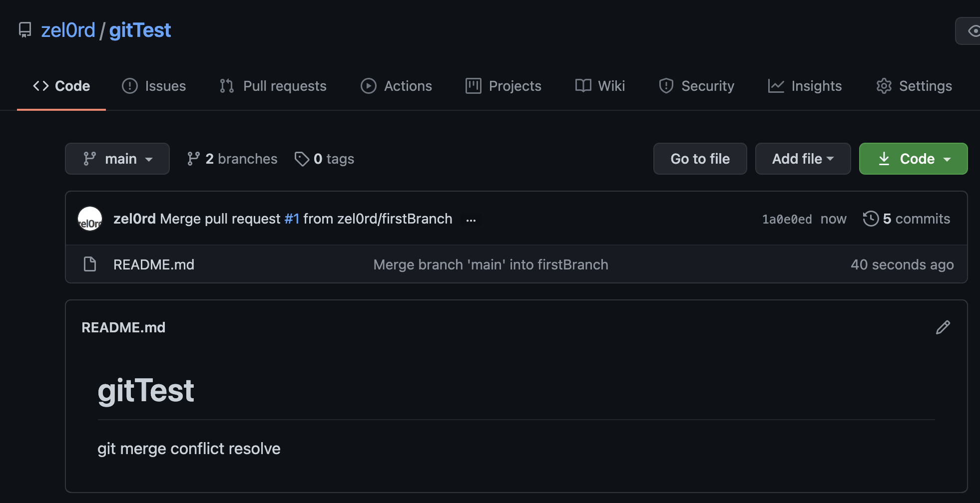
Task: View the Security tab
Action: 696,86
